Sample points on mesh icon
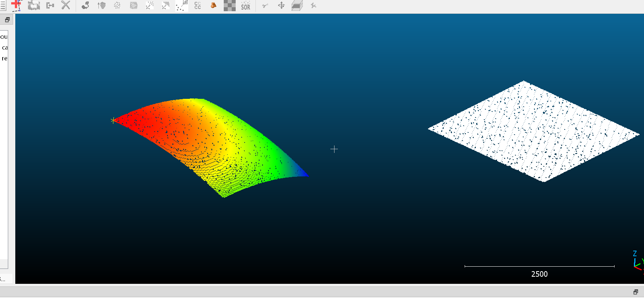Image resolution: width=644 pixels, height=298 pixels. click(133, 5)
